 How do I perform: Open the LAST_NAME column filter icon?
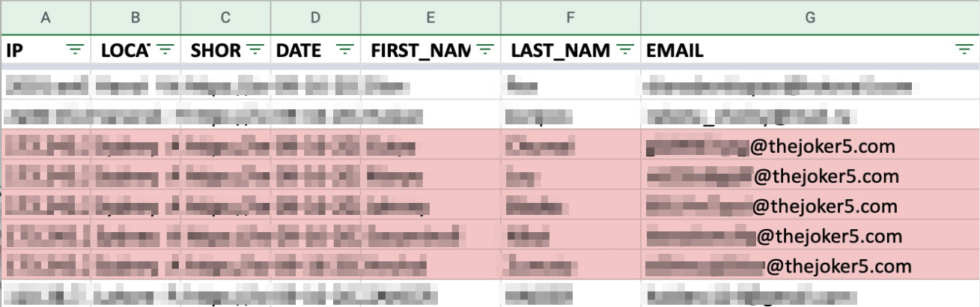click(x=625, y=50)
